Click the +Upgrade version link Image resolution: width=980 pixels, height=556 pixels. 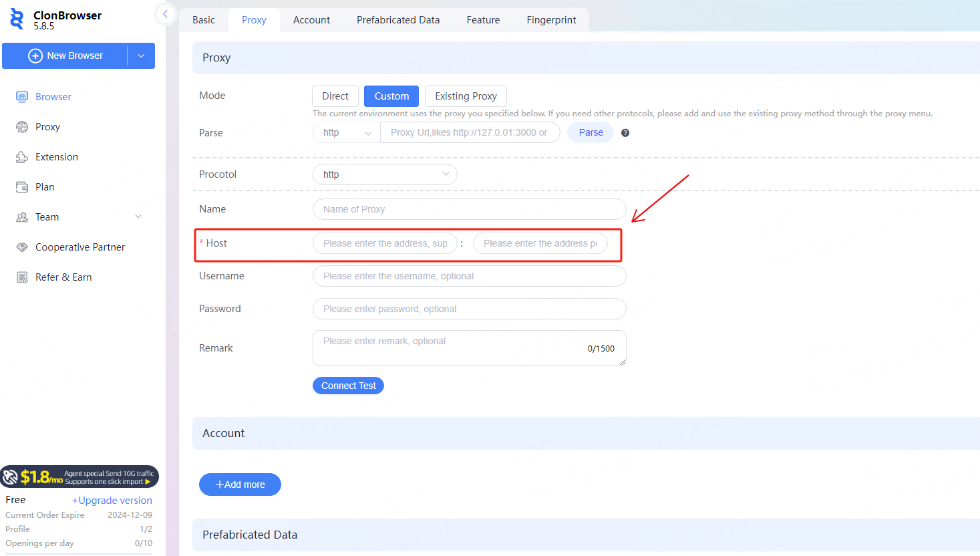tap(112, 501)
